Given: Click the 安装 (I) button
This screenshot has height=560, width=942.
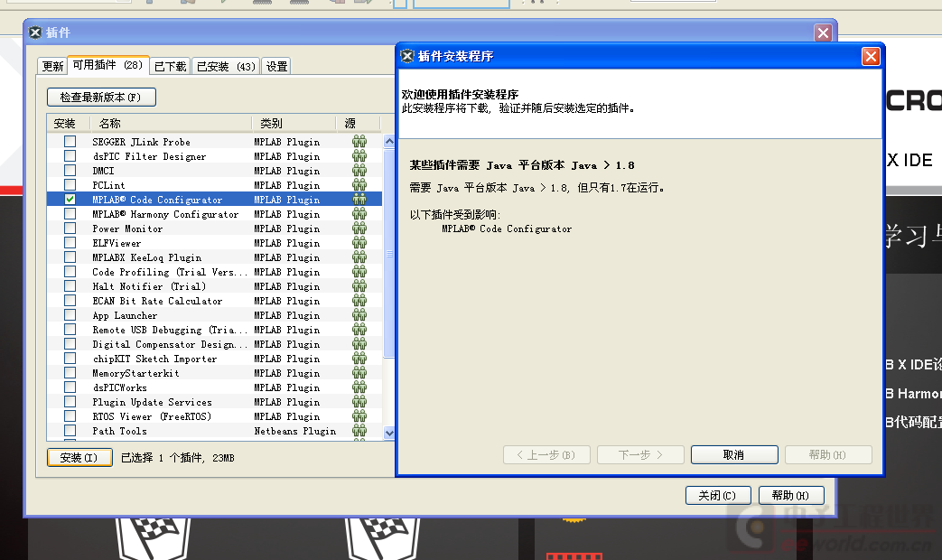Looking at the screenshot, I should pos(79,457).
